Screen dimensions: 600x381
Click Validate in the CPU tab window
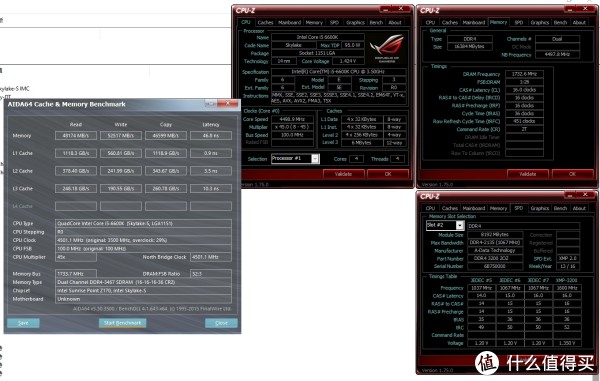pos(343,174)
